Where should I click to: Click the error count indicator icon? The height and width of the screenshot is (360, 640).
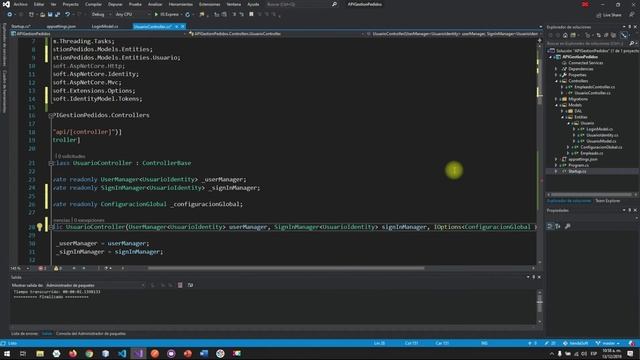[x=42, y=268]
